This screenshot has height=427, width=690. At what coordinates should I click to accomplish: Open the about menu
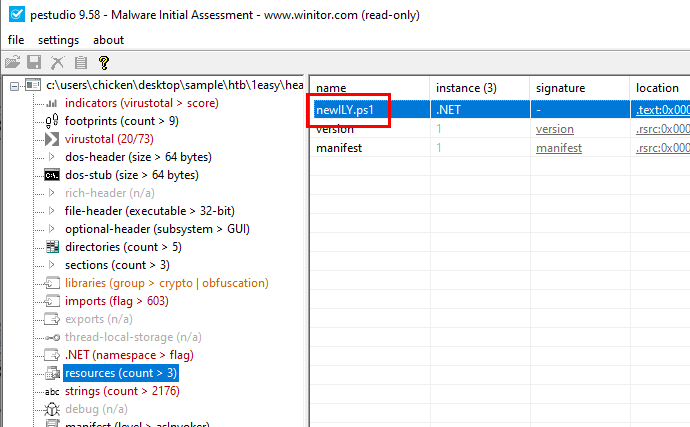[x=108, y=40]
